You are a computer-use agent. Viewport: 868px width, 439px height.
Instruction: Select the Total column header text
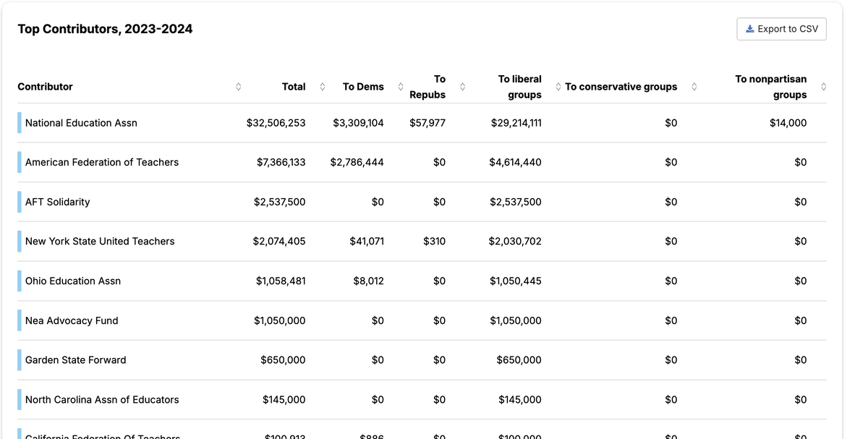pyautogui.click(x=294, y=87)
